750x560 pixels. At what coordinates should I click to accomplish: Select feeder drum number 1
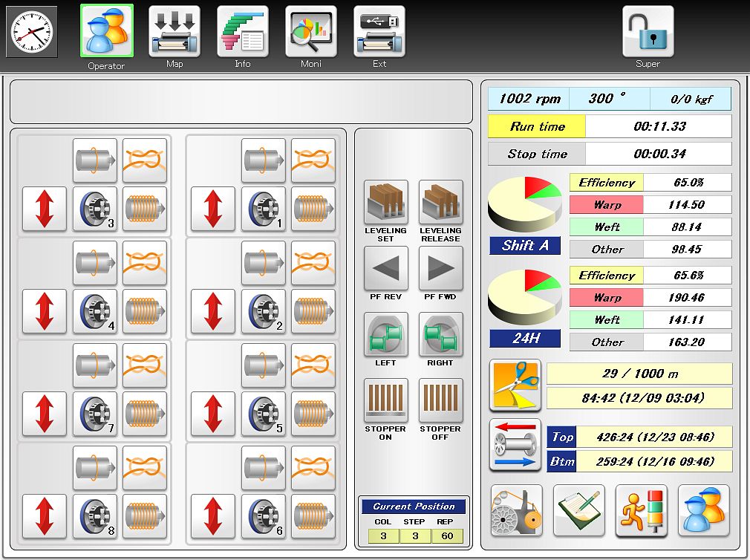pos(263,209)
